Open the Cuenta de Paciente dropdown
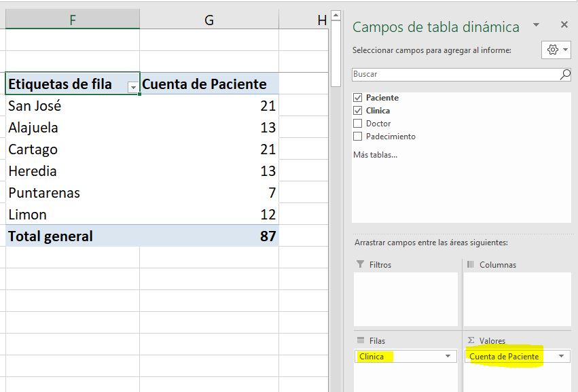 coord(561,355)
